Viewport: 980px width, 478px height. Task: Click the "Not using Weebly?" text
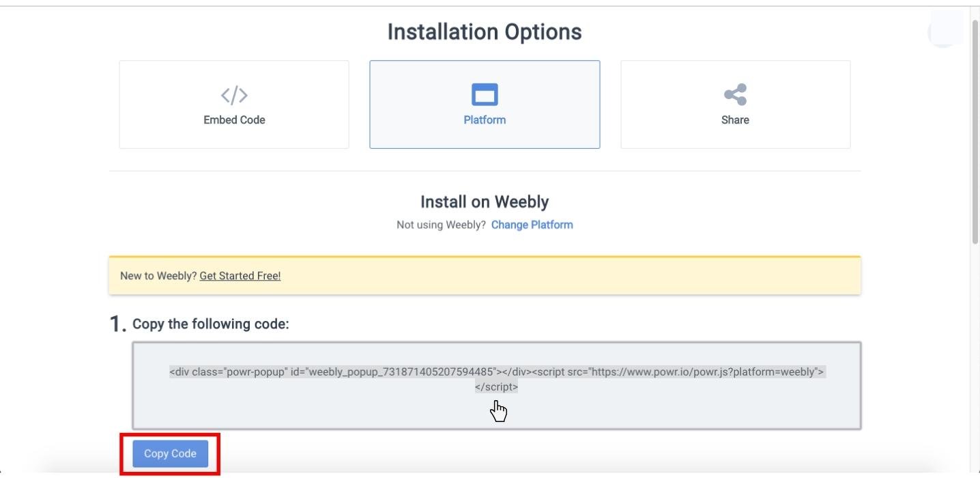pyautogui.click(x=441, y=225)
